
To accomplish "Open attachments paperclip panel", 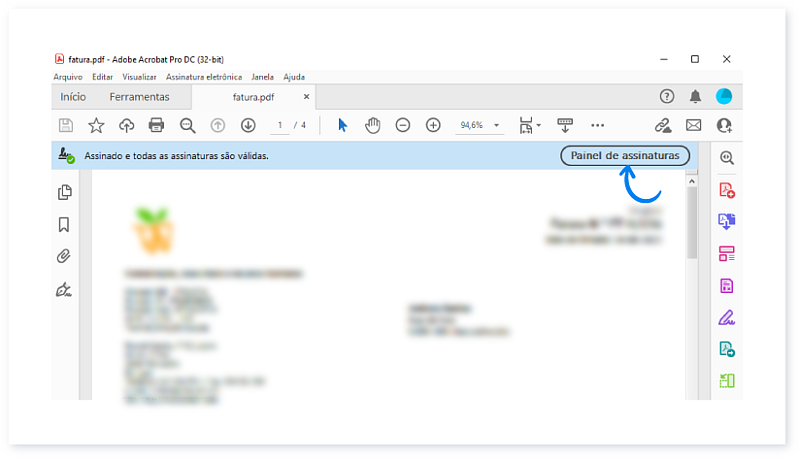I will [x=65, y=257].
